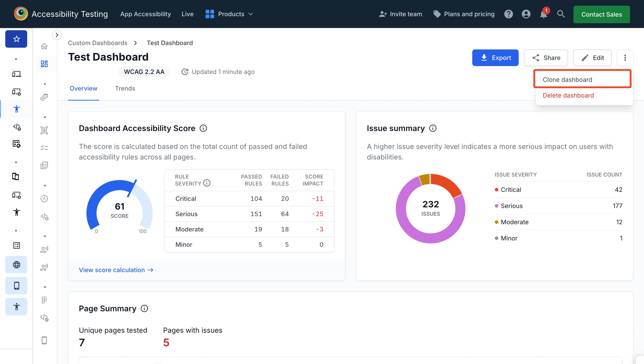Click the checklist lines icon in inner sidebar
The height and width of the screenshot is (364, 644).
(44, 148)
